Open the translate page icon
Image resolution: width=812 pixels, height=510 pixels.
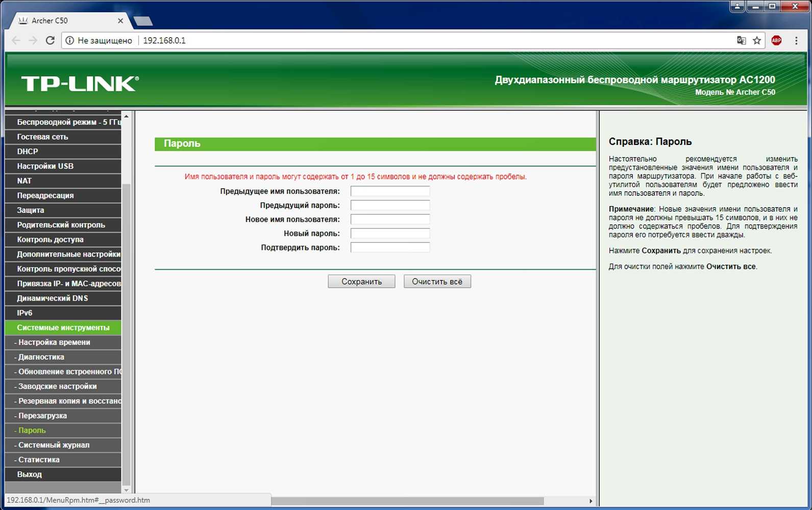pos(741,40)
